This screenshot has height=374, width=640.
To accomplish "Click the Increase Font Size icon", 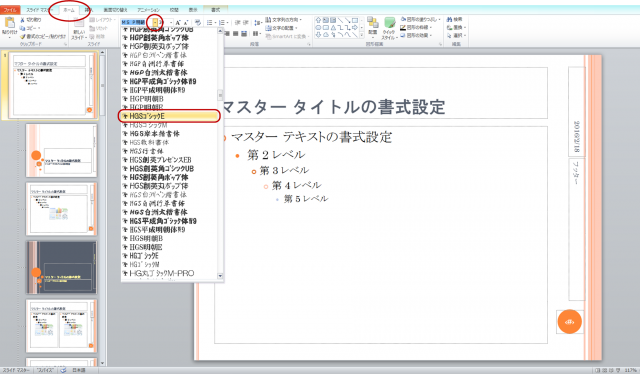I will pyautogui.click(x=178, y=22).
